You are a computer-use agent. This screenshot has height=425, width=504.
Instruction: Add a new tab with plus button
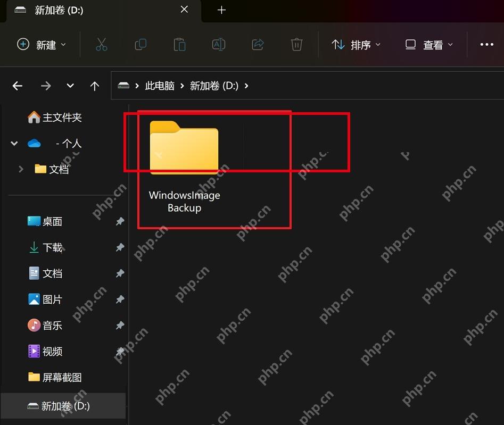[221, 10]
